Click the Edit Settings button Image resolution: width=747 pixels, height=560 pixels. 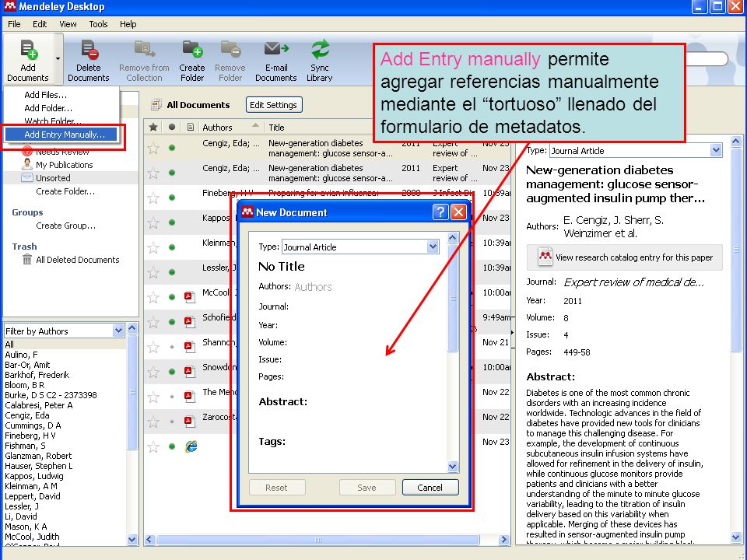point(273,105)
